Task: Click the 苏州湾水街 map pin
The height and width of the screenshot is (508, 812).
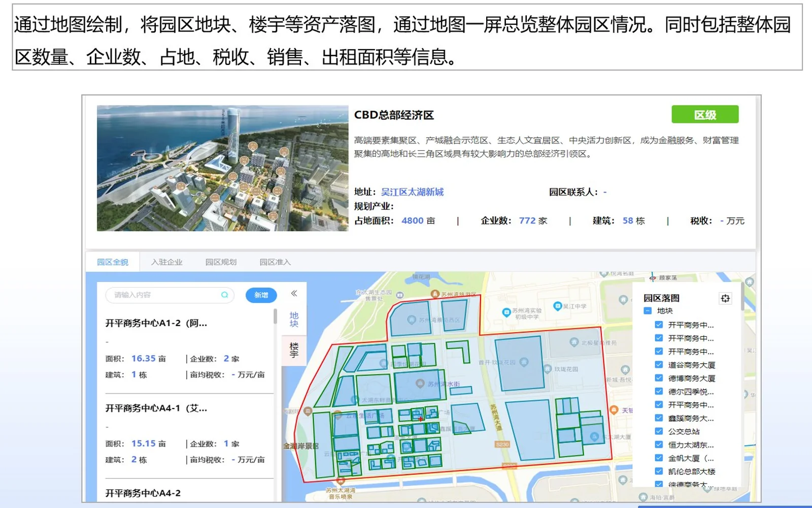Action: [x=420, y=384]
